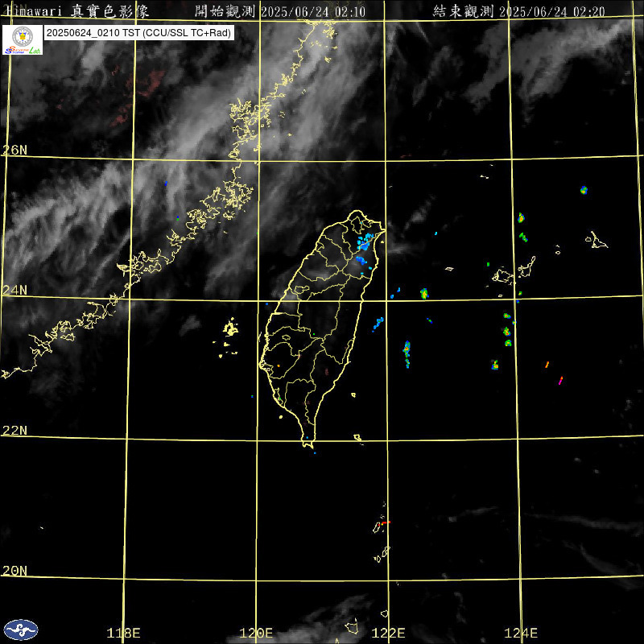644x644 pixels.
Task: Click the '124E' longitude label
Action: click(521, 633)
